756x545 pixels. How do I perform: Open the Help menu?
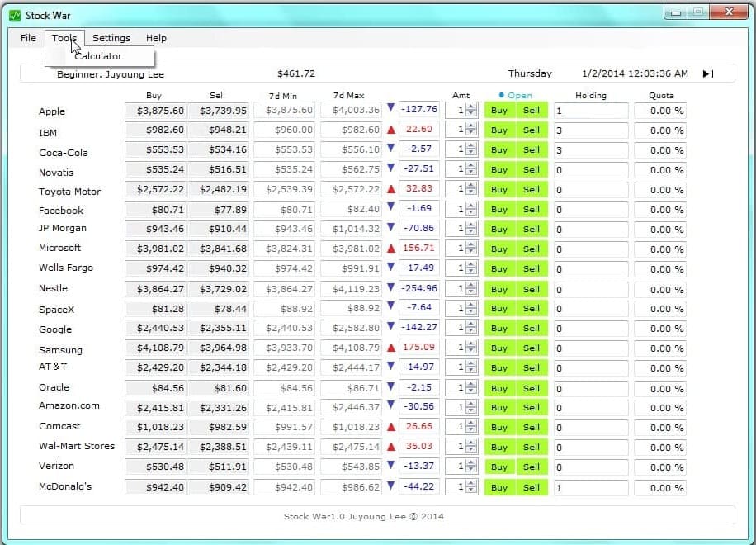[x=156, y=38]
